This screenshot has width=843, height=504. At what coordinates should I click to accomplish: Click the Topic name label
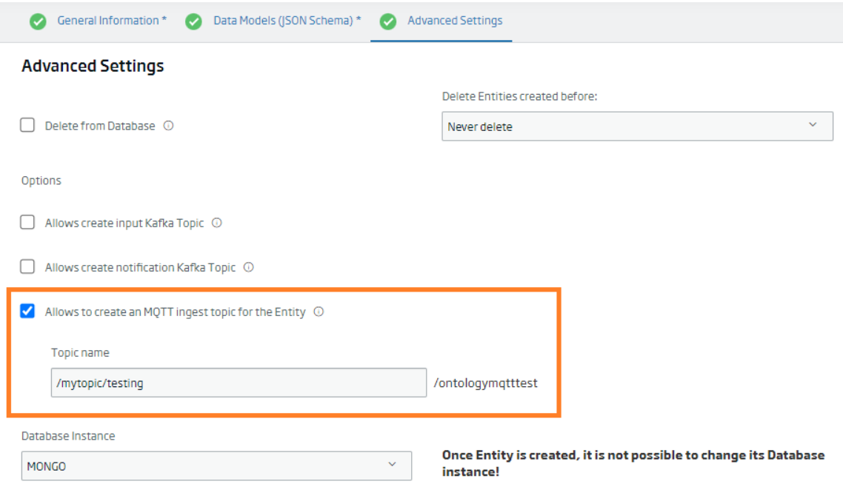coord(80,352)
